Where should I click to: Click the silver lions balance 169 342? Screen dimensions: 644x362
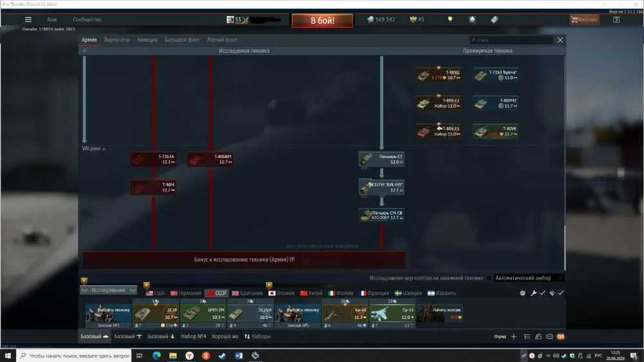pos(381,19)
